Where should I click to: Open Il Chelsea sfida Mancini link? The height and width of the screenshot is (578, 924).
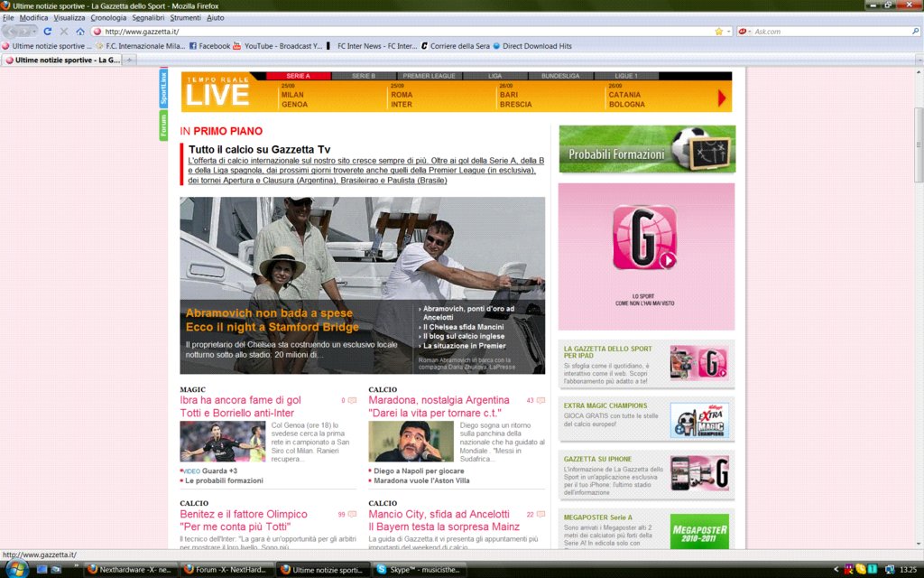(x=463, y=327)
